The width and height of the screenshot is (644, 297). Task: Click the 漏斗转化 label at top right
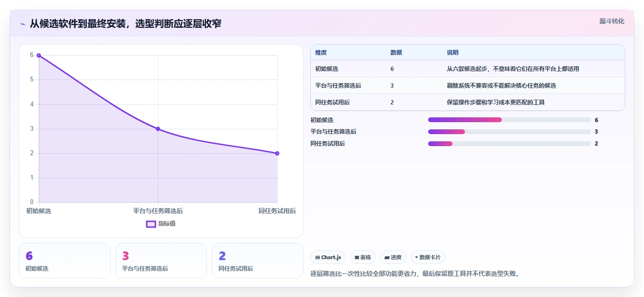(611, 21)
